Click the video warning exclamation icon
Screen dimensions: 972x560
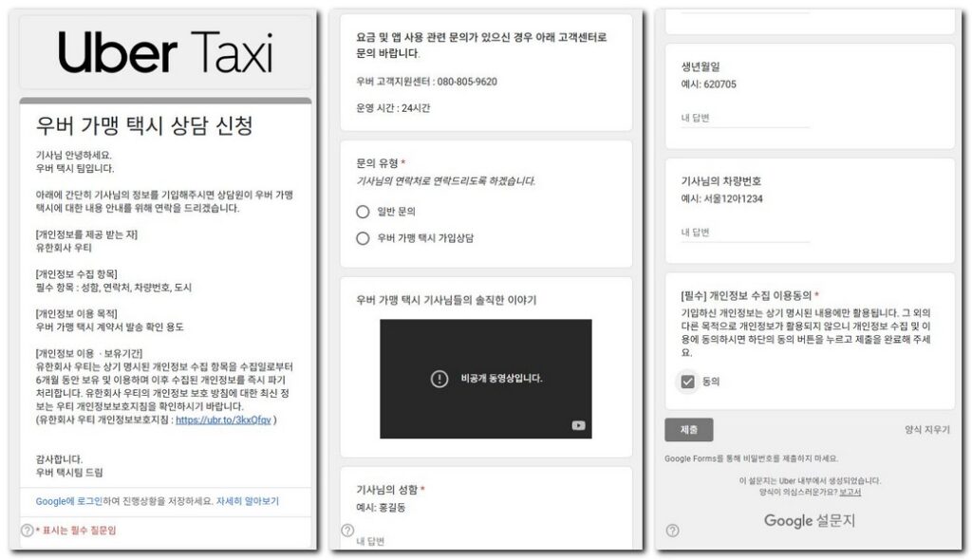[x=439, y=379]
